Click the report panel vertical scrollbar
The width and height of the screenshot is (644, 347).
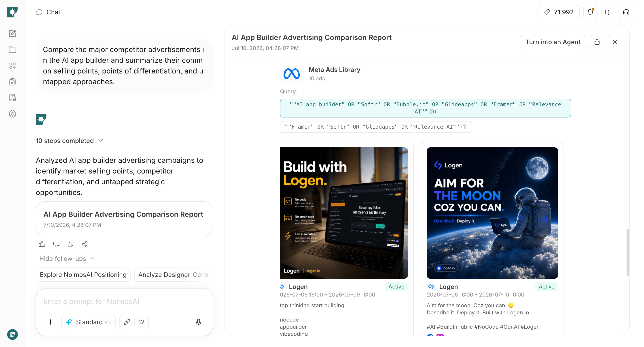[x=627, y=252]
